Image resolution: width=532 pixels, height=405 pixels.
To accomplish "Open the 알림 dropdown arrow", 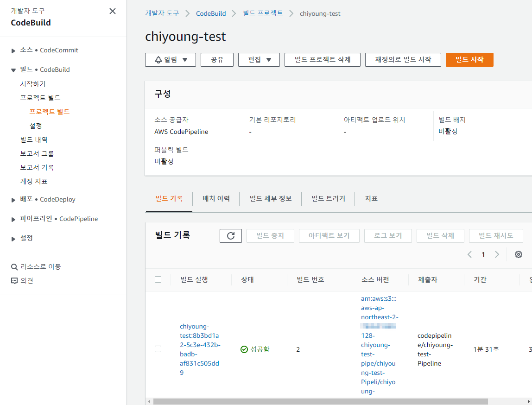I will click(185, 60).
